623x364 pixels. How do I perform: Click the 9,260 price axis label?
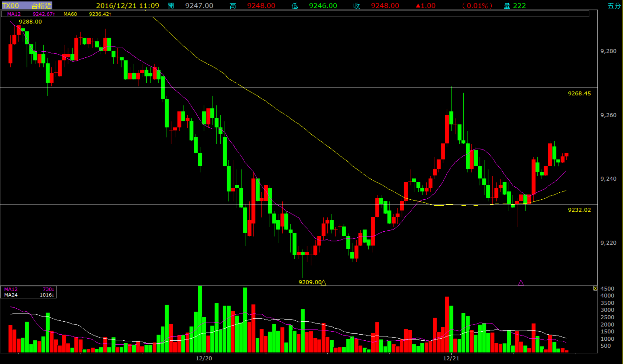[x=608, y=115]
